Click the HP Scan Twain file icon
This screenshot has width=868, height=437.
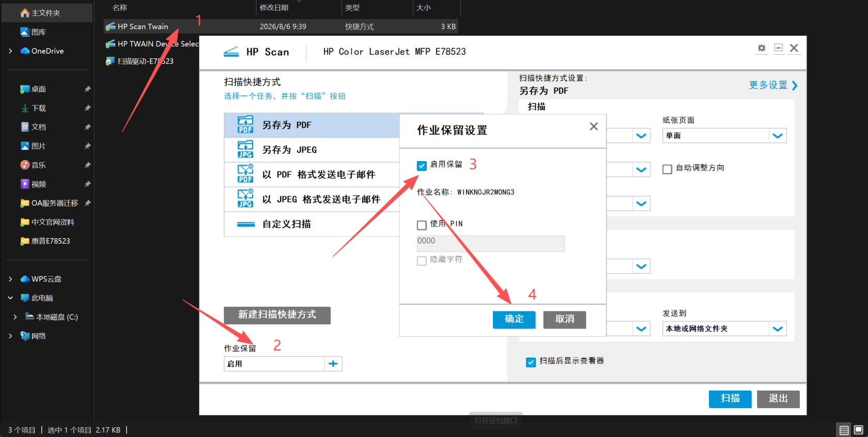pos(110,26)
